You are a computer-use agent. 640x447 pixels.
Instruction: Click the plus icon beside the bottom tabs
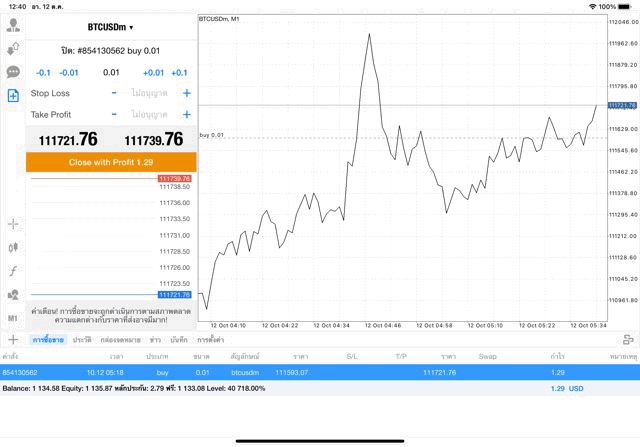click(x=13, y=340)
